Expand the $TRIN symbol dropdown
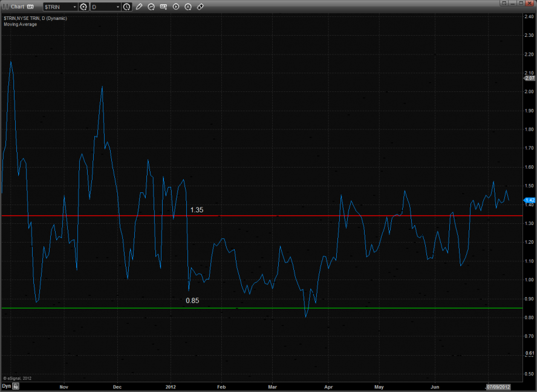Screen dimensions: 537x392 pos(74,7)
